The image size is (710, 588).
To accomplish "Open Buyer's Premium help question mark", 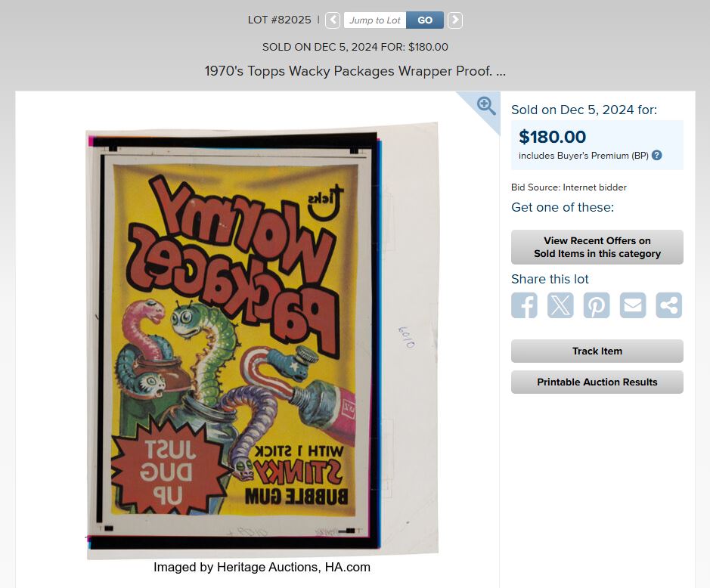I will click(x=656, y=155).
